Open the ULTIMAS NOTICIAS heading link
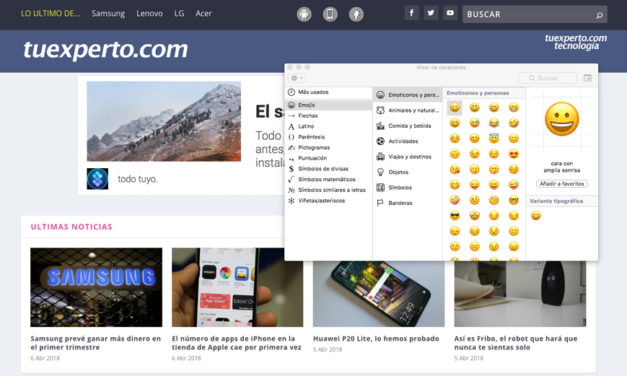 (72, 227)
